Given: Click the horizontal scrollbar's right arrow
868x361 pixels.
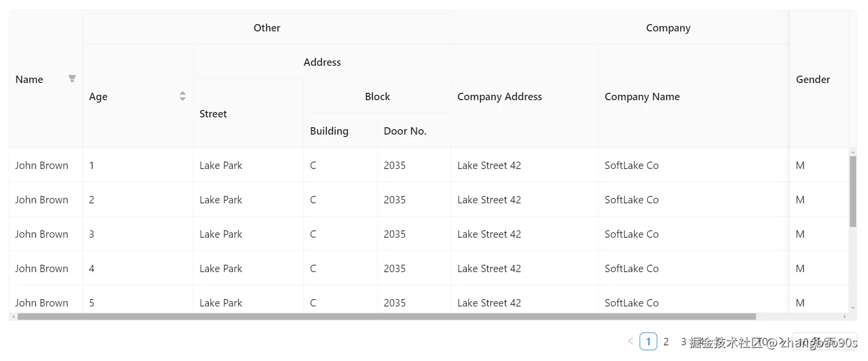Looking at the screenshot, I should (844, 317).
